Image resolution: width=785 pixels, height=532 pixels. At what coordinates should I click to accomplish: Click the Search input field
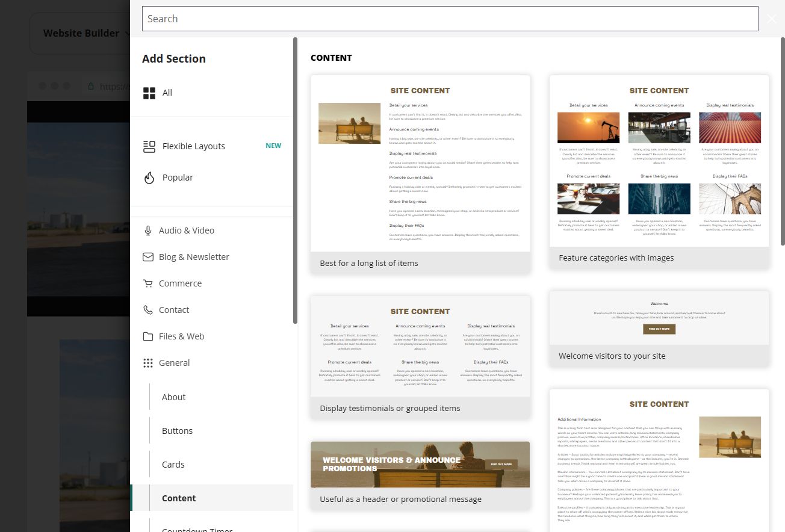tap(450, 19)
